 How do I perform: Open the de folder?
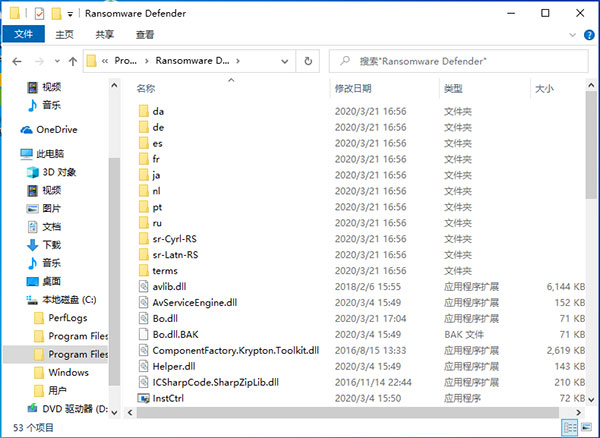[x=158, y=127]
